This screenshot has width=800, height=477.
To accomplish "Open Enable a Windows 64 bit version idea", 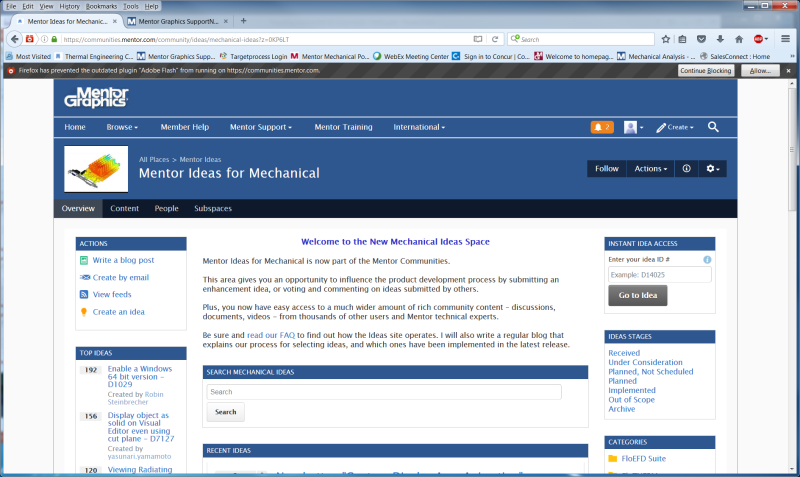I will click(x=140, y=376).
